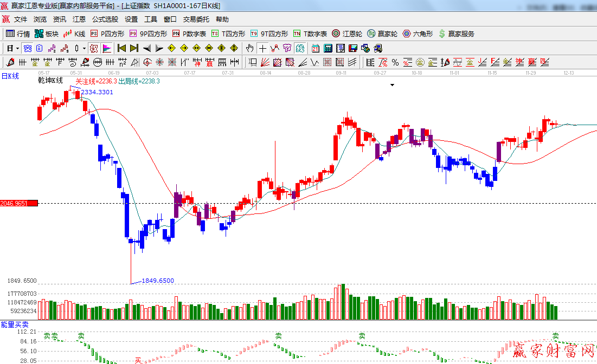Expand the candlestick type dropdown arrow
The height and width of the screenshot is (364, 597).
(x=84, y=48)
